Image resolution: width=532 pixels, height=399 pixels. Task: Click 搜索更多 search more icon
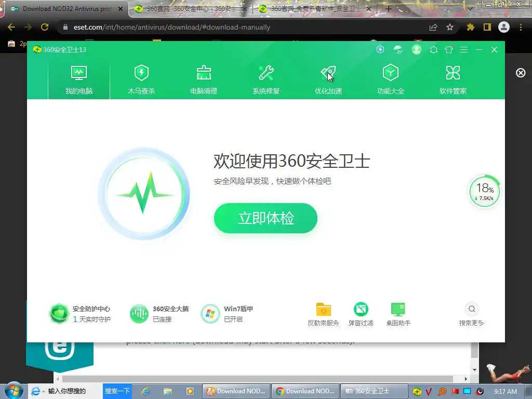471,314
